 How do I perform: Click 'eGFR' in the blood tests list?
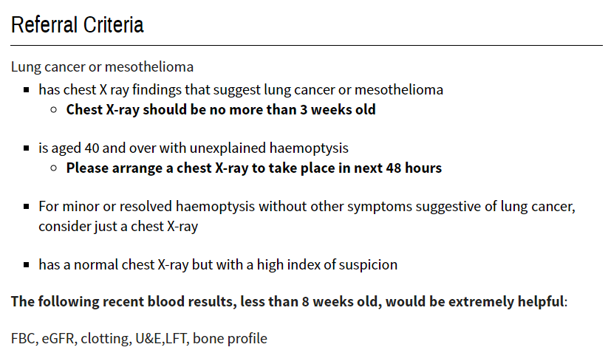(58, 339)
